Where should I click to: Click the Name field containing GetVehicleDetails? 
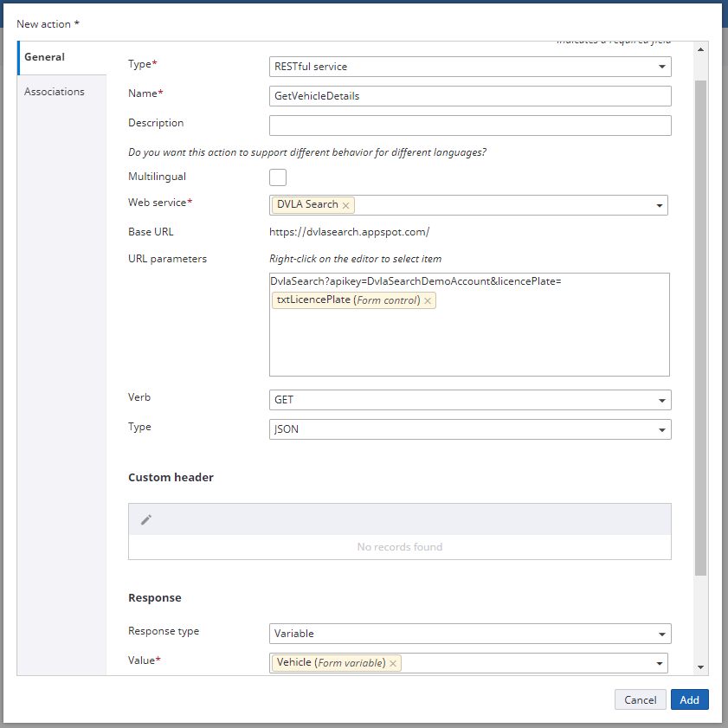coord(470,96)
